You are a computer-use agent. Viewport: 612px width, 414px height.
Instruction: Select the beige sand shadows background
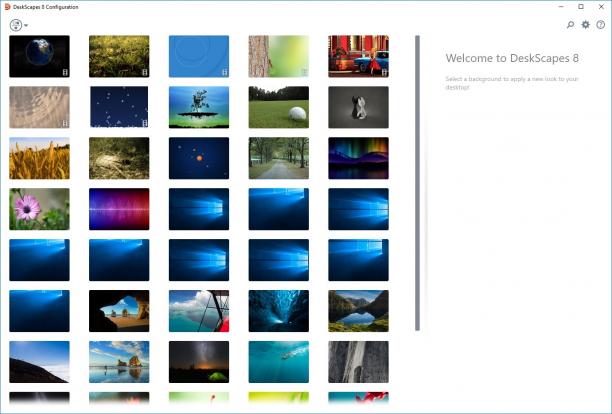(39, 107)
